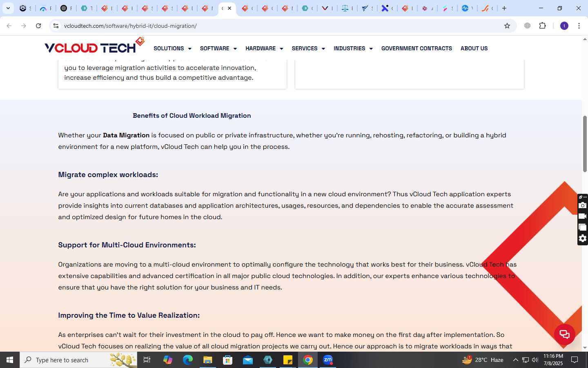Open Microsoft Edge from the taskbar
Viewport: 588px width, 368px height.
click(x=187, y=360)
